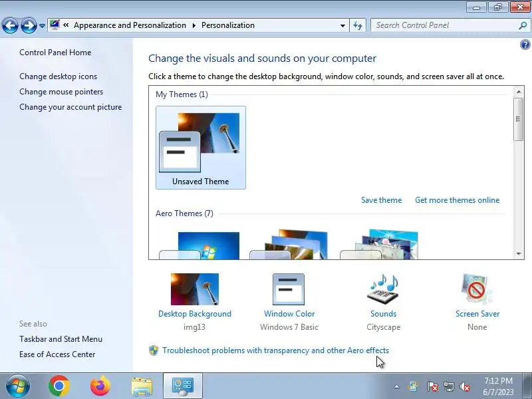Minimize the Personalization window
This screenshot has height=399, width=532.
pyautogui.click(x=476, y=7)
